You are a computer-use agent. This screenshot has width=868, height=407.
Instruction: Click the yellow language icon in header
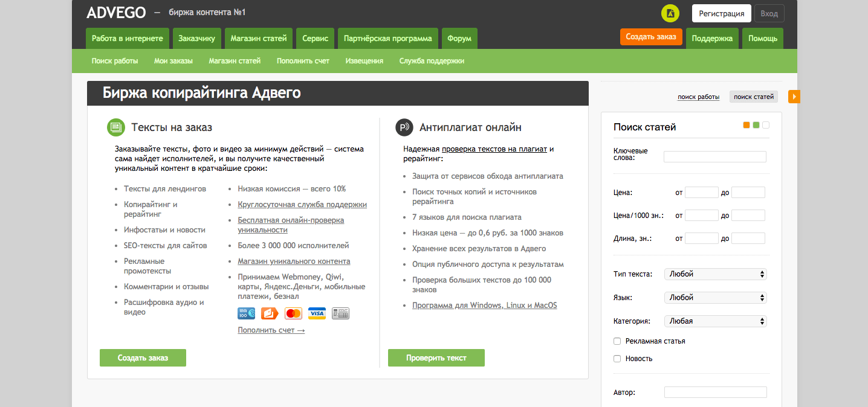tap(670, 13)
